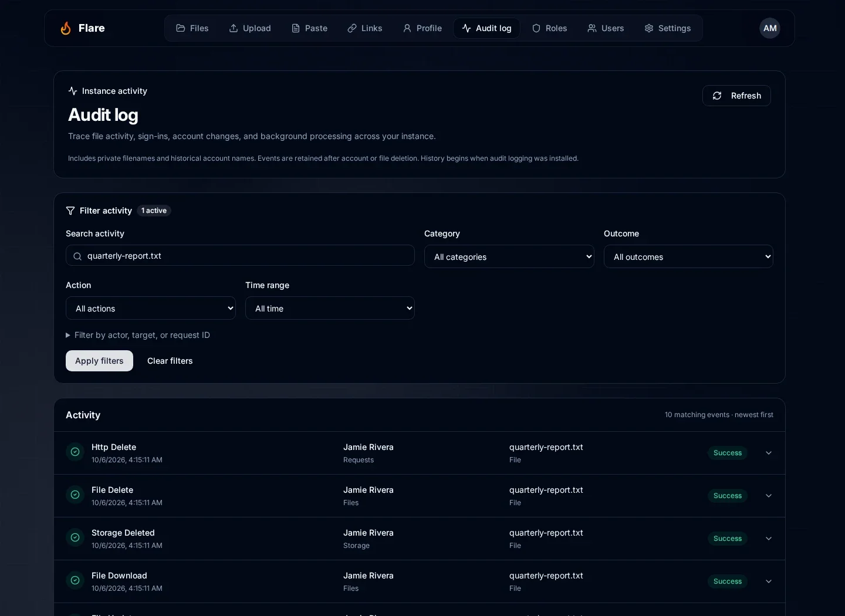This screenshot has height=616, width=845.
Task: Go to the Upload tab
Action: 250,28
